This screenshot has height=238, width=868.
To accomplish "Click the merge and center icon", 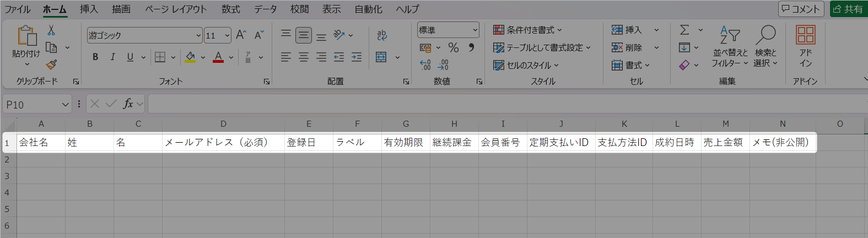I will pyautogui.click(x=381, y=57).
